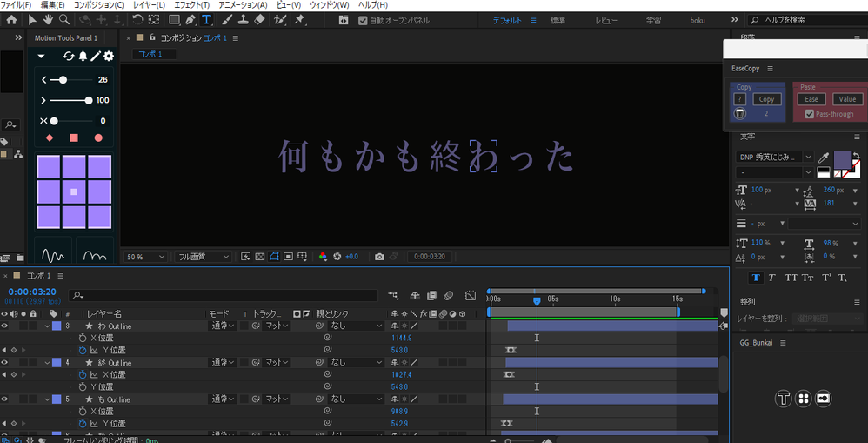This screenshot has height=443, width=868.
Task: Click the wavy curve preset button
Action: click(x=53, y=251)
